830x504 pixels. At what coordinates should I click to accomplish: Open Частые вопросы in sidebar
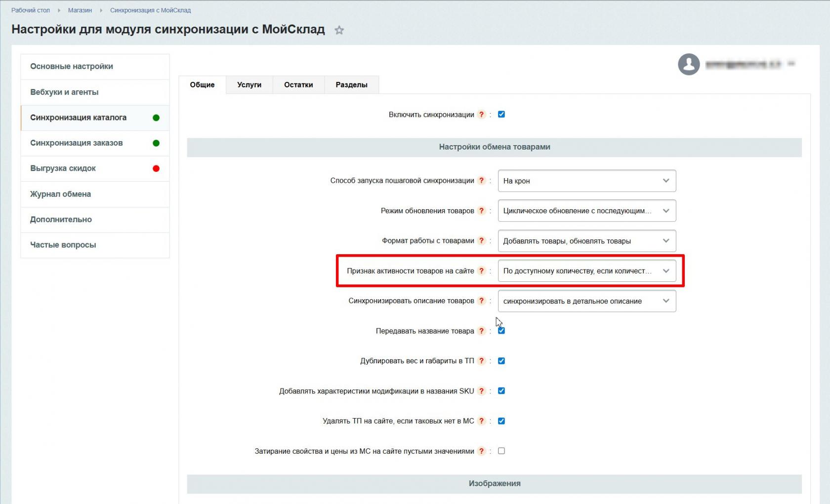click(x=95, y=245)
